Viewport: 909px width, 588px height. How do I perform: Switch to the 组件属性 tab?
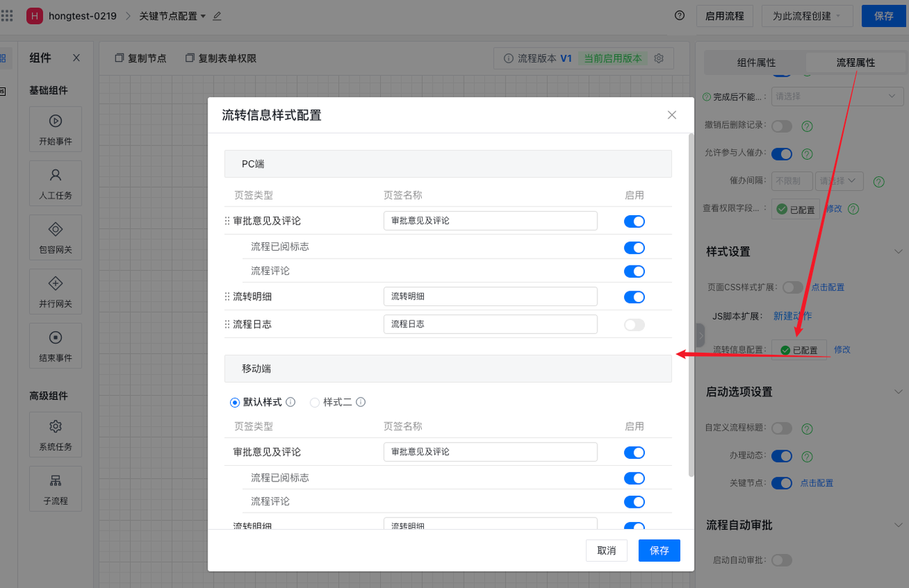[756, 62]
